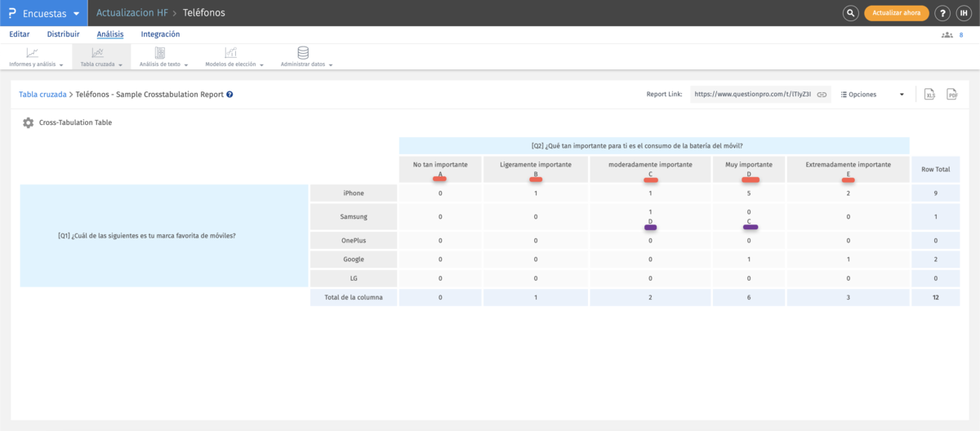The width and height of the screenshot is (980, 431).
Task: Click the LG row label
Action: tap(354, 278)
